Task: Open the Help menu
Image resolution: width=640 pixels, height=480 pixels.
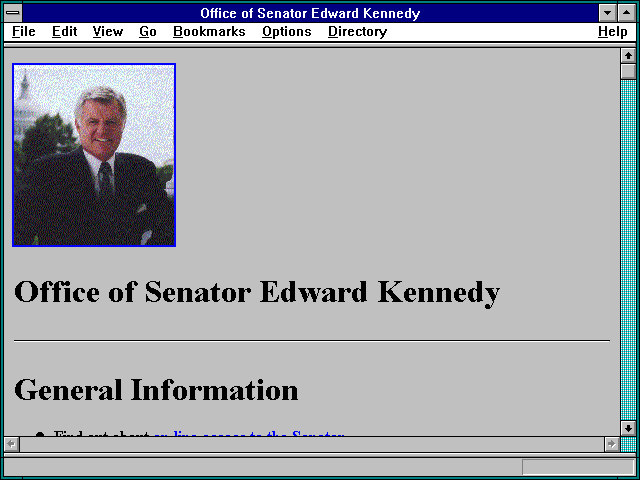Action: [x=613, y=31]
